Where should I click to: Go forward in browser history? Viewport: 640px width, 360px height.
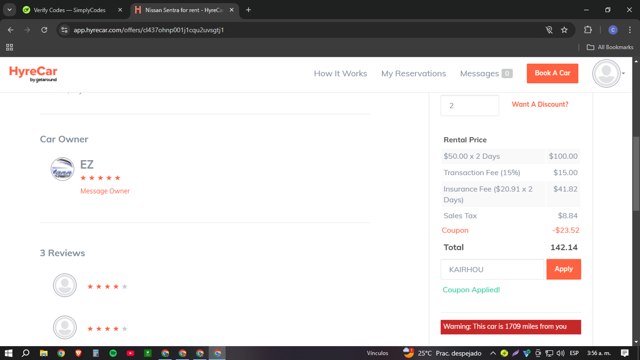pyautogui.click(x=27, y=30)
